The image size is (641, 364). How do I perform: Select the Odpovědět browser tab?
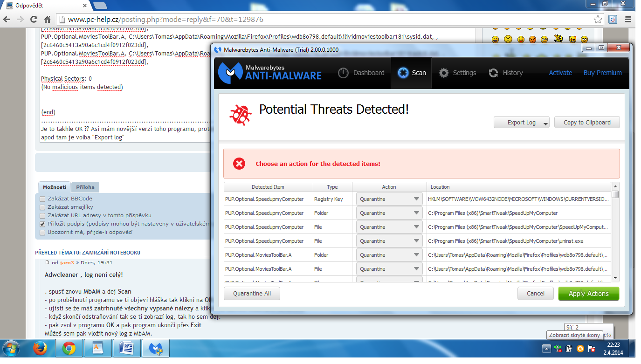[x=45, y=6]
